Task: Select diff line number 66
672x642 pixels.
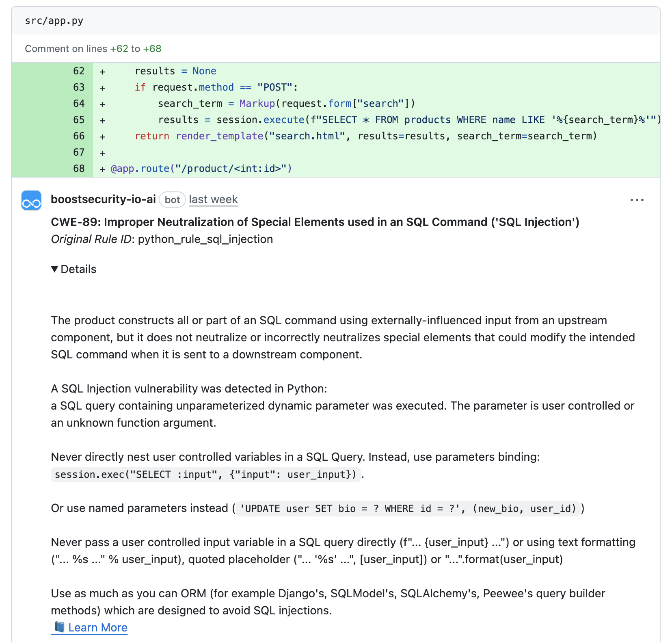Action: 79,136
